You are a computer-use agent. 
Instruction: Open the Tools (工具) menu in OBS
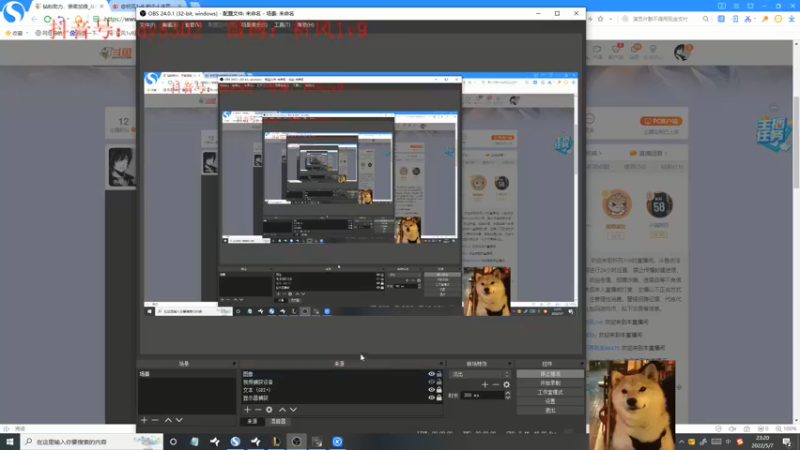pyautogui.click(x=282, y=24)
